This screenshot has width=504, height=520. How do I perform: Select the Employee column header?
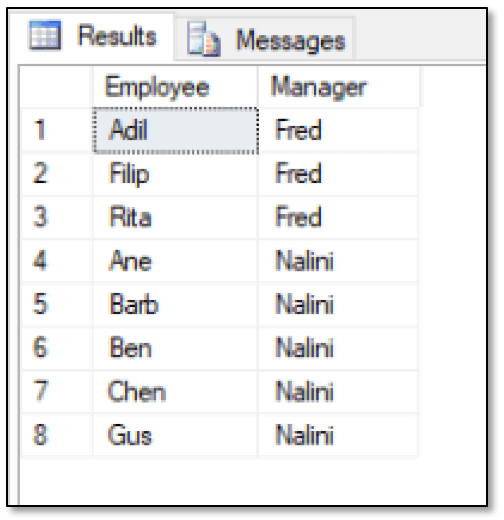pos(175,87)
